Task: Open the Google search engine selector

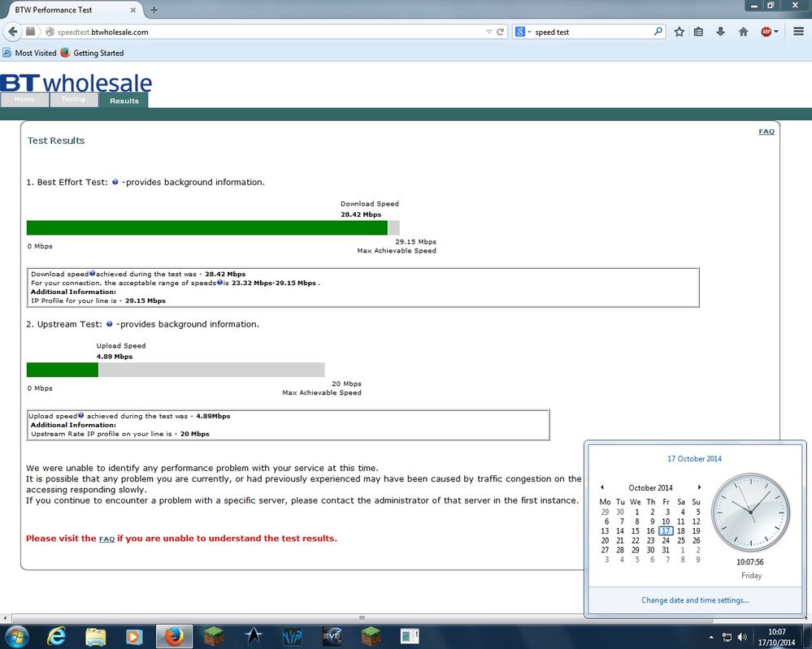Action: point(523,32)
